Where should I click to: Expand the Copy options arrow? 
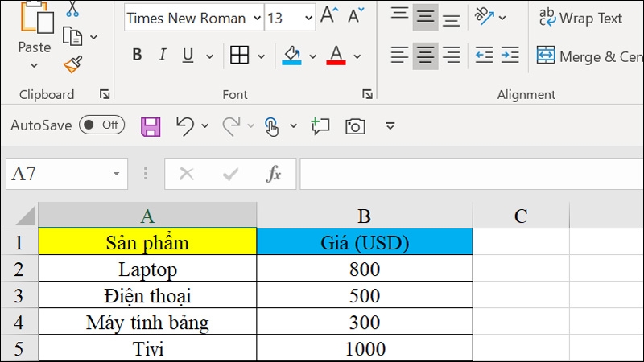coord(93,37)
